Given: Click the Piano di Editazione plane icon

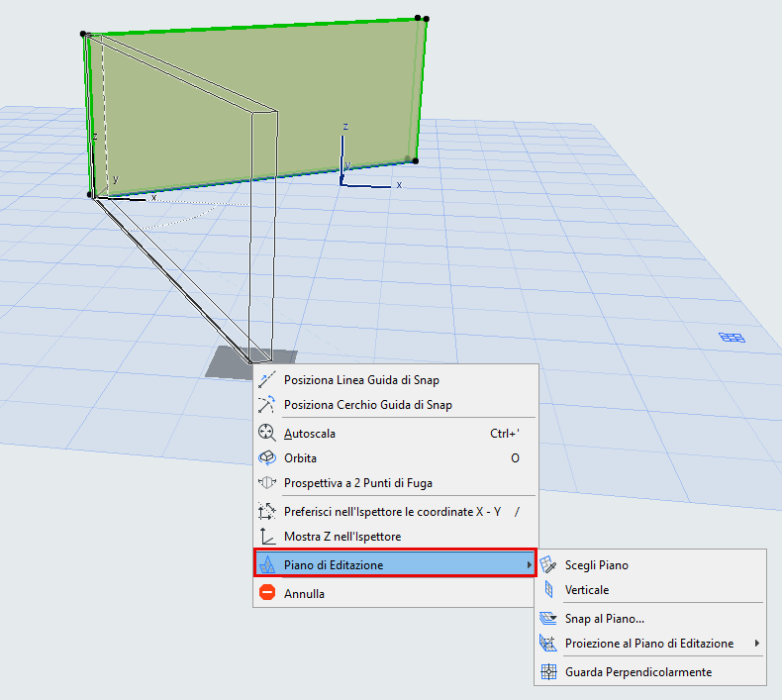Looking at the screenshot, I should (x=267, y=564).
